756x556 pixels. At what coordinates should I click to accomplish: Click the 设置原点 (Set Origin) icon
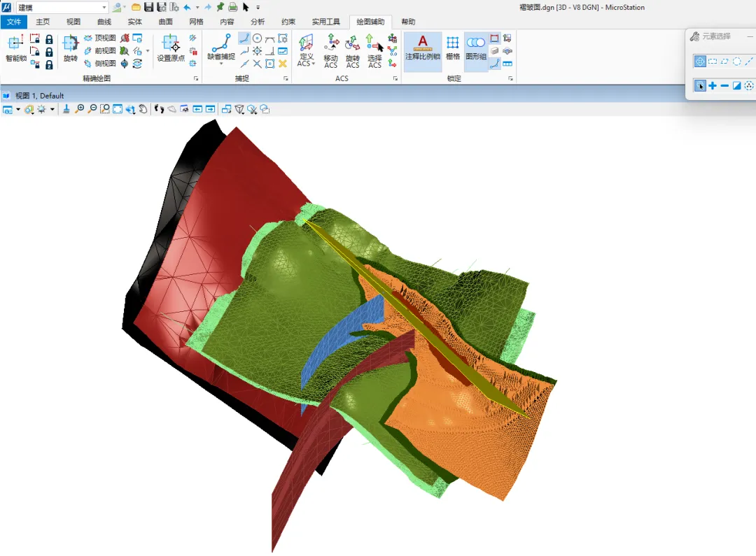coord(171,49)
